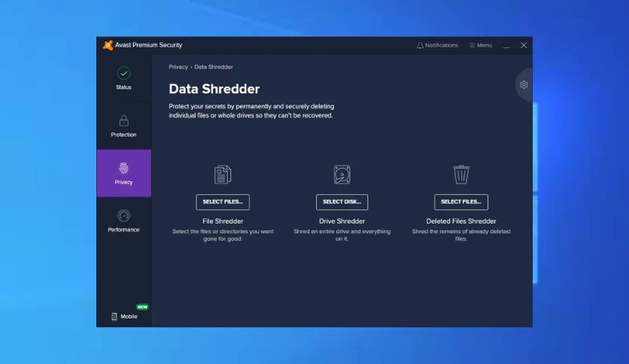Click the Data Shredder page heading
629x364 pixels.
[x=214, y=89]
